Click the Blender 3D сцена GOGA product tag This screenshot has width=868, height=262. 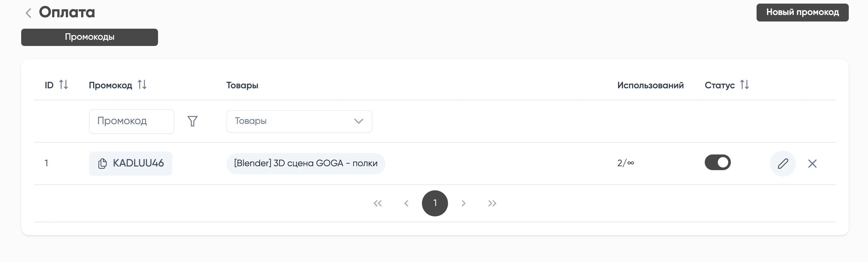306,164
